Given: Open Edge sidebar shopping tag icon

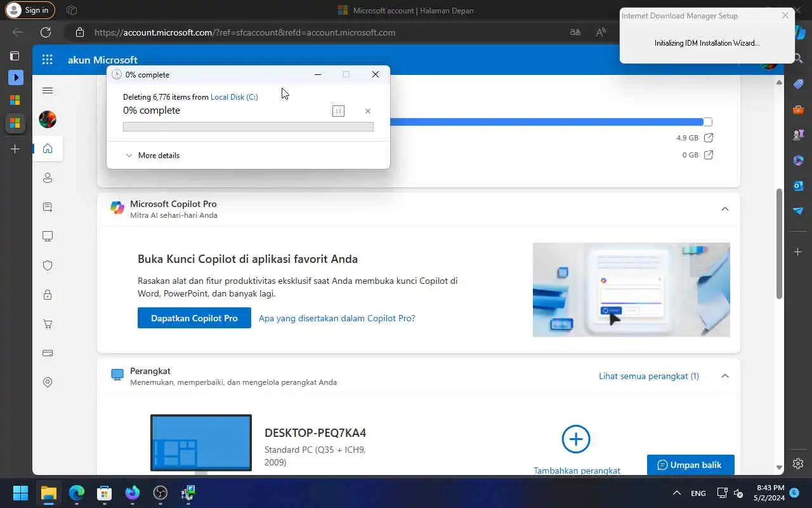Looking at the screenshot, I should pos(799,84).
